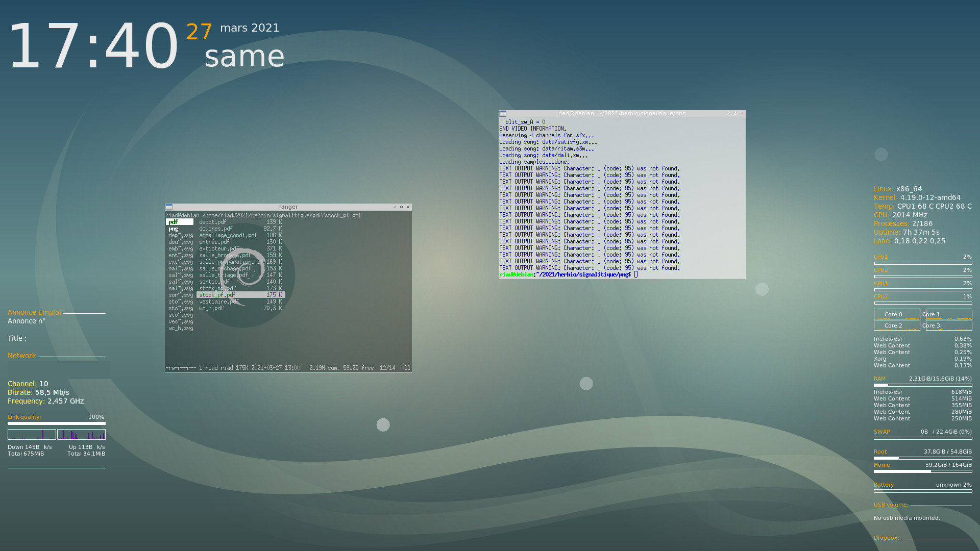The image size is (980, 551).
Task: Click 'Loading song: data/satisfy.xm' terminal line
Action: (x=548, y=142)
